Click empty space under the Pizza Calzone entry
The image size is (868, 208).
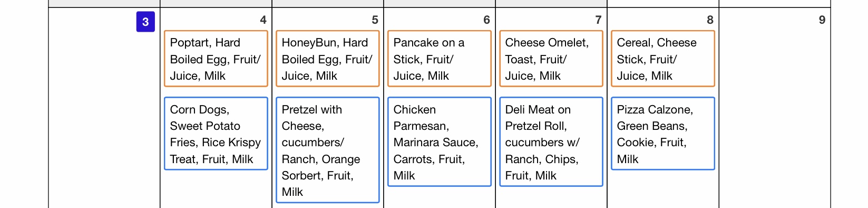pos(663,189)
